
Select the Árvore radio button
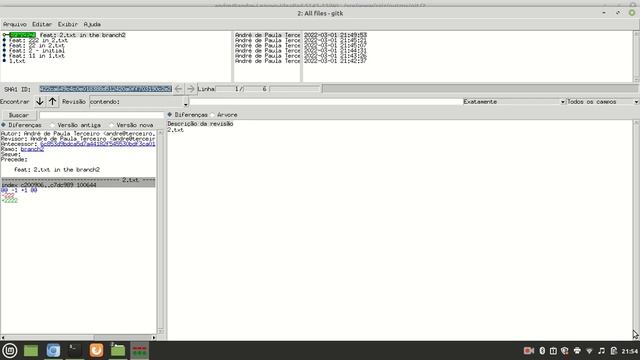[x=224, y=115]
